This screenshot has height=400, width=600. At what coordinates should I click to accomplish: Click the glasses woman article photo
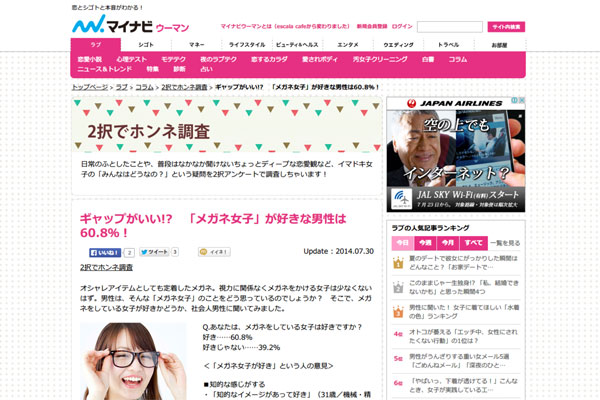pos(133,361)
